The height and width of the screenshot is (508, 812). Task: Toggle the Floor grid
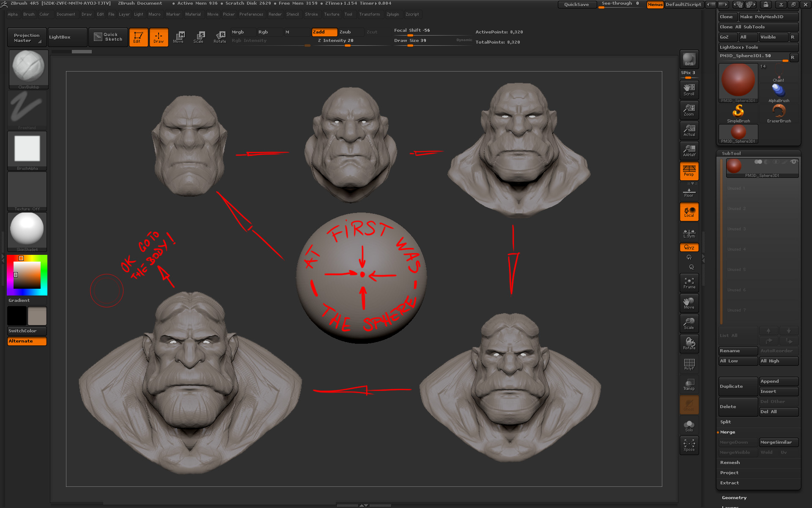[689, 192]
